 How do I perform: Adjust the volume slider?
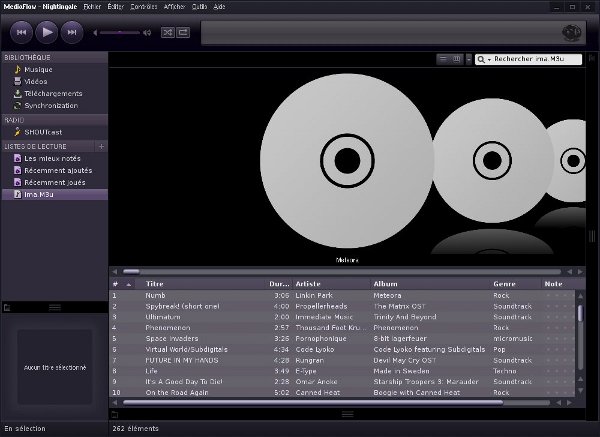(x=118, y=33)
